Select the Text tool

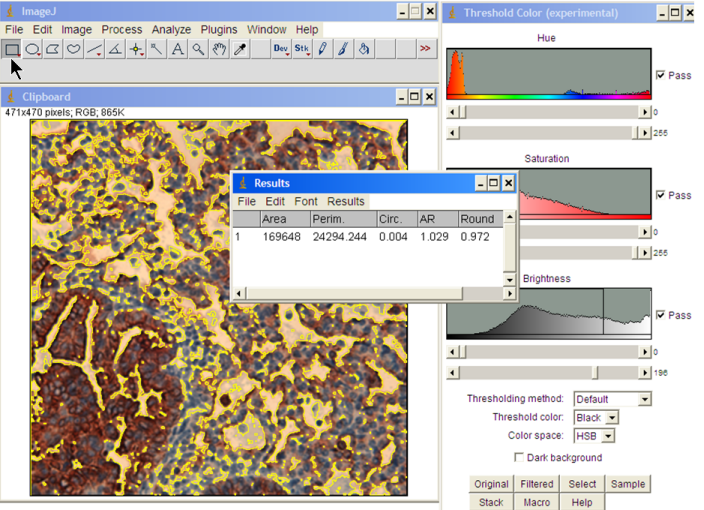177,48
